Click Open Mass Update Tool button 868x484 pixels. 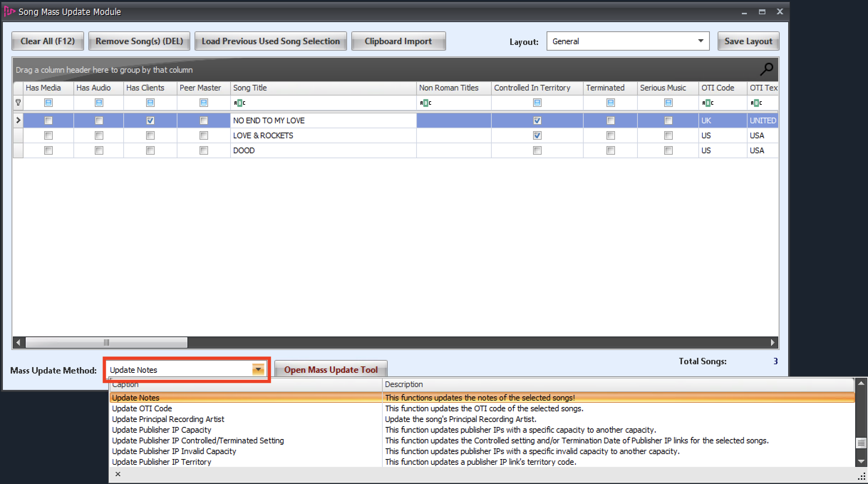tap(331, 370)
